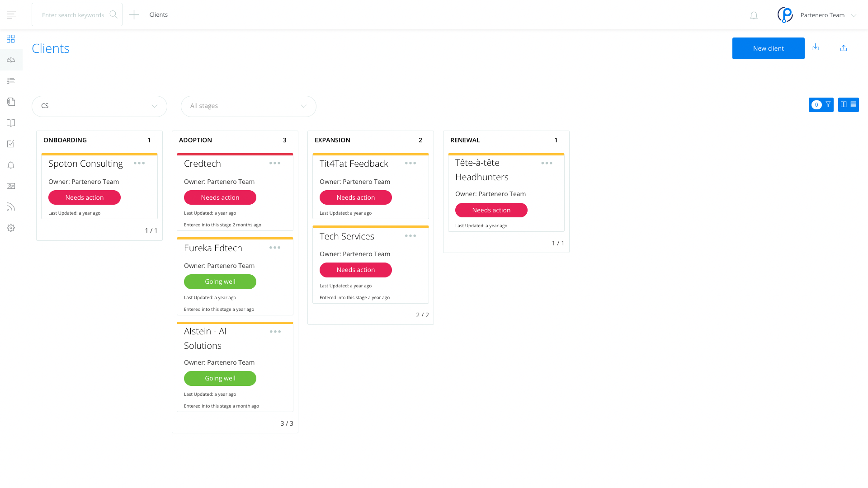
Task: Switch to kanban column view
Action: tap(844, 105)
